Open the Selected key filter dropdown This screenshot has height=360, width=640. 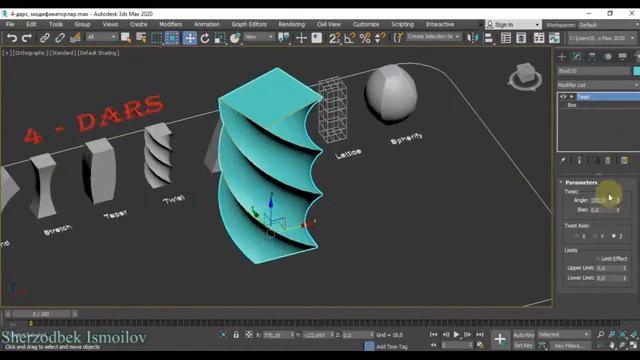click(x=564, y=335)
